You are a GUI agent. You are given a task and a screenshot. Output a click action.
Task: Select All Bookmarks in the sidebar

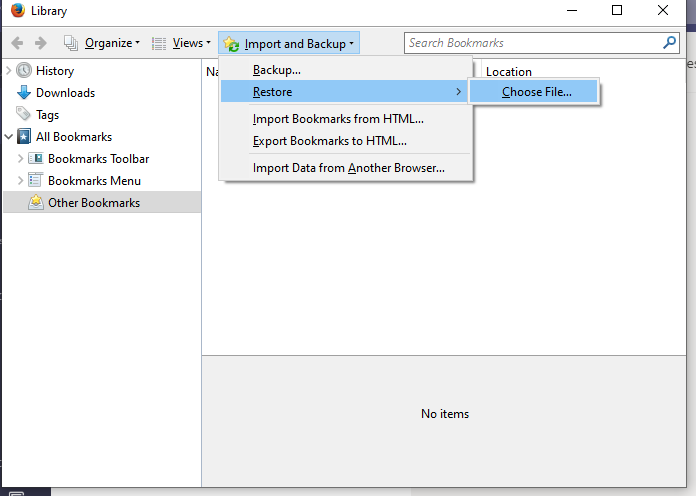pyautogui.click(x=74, y=137)
